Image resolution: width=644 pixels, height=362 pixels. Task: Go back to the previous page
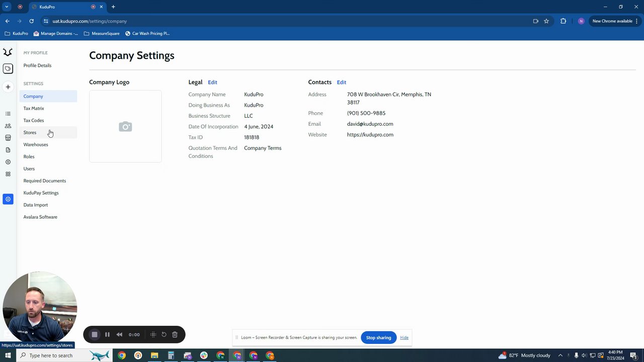pyautogui.click(x=7, y=21)
